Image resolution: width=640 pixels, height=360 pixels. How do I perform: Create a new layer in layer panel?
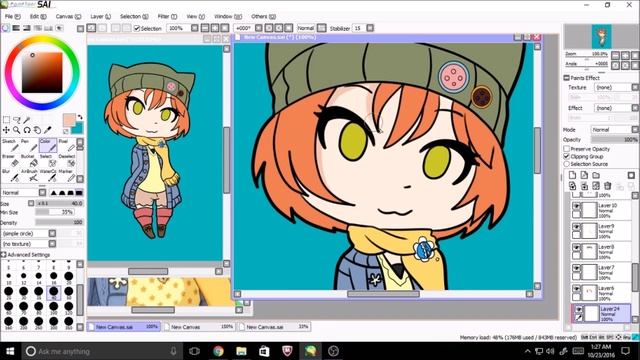[572, 175]
